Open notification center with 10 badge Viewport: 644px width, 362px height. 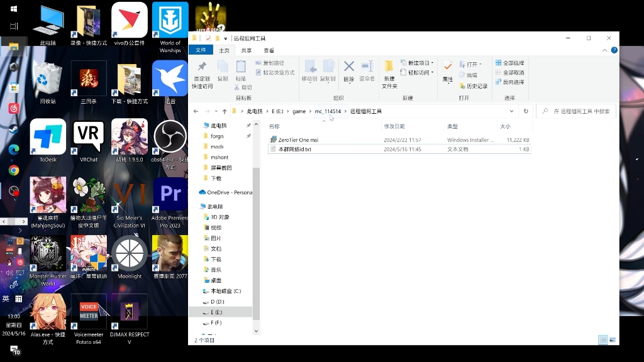(x=15, y=350)
